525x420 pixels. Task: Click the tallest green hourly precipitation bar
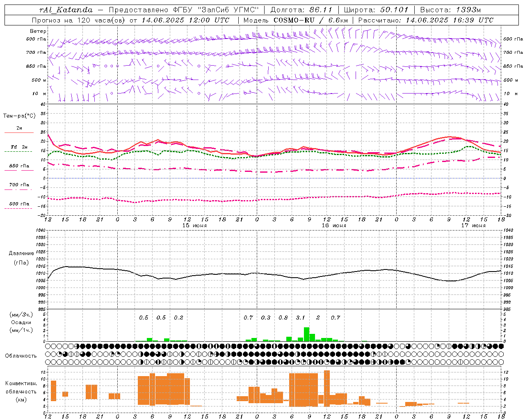point(306,334)
